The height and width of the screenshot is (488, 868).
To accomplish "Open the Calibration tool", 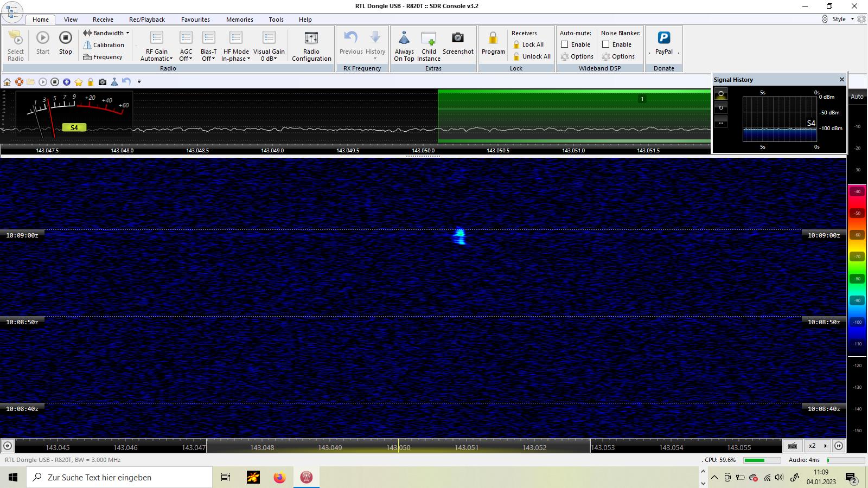I will [x=104, y=45].
